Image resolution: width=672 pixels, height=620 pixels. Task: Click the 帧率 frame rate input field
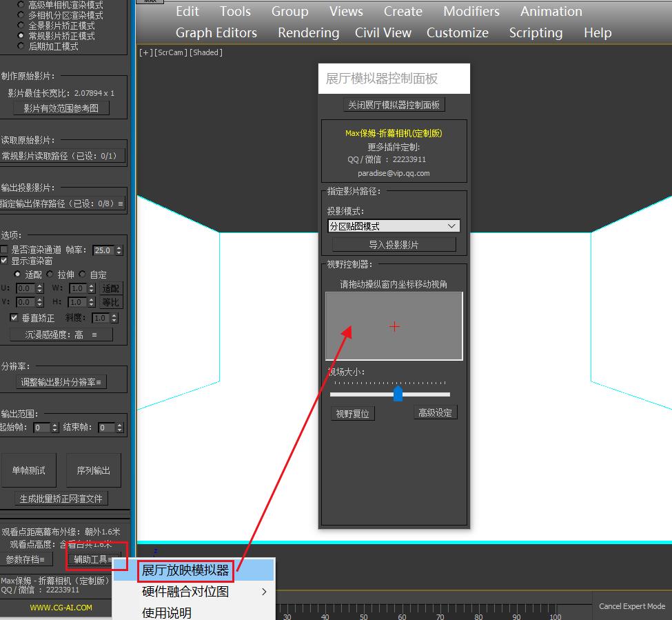[103, 250]
